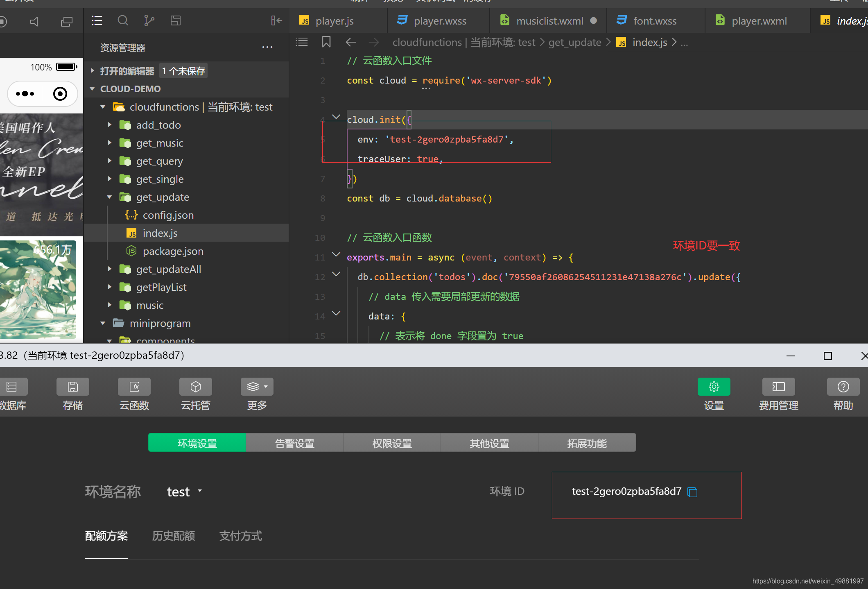The image size is (868, 589).
Task: Open the search icon in the sidebar
Action: [123, 20]
